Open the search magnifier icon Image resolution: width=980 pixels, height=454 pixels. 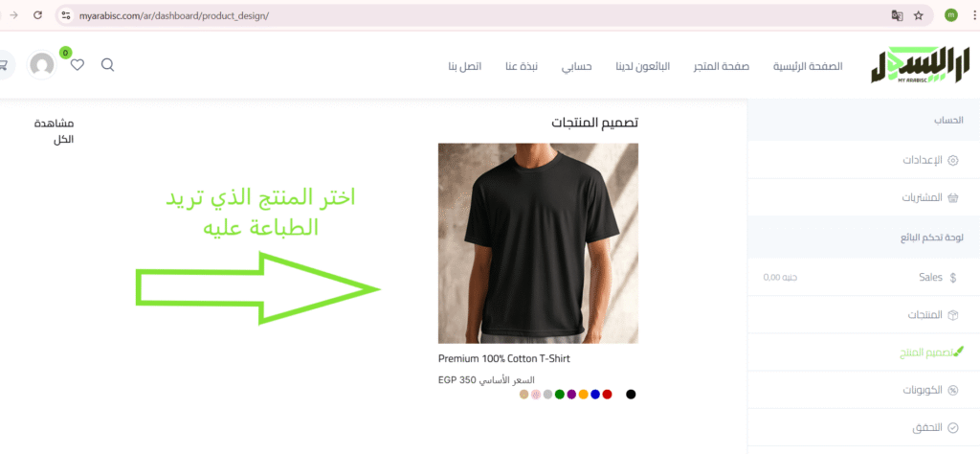coord(107,65)
